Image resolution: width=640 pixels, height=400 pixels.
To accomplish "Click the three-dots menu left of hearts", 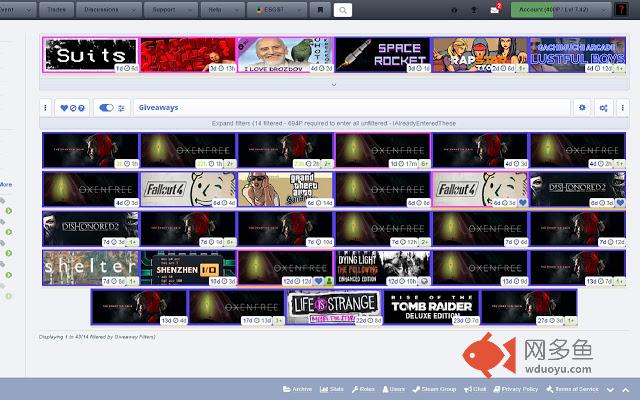I will point(45,108).
